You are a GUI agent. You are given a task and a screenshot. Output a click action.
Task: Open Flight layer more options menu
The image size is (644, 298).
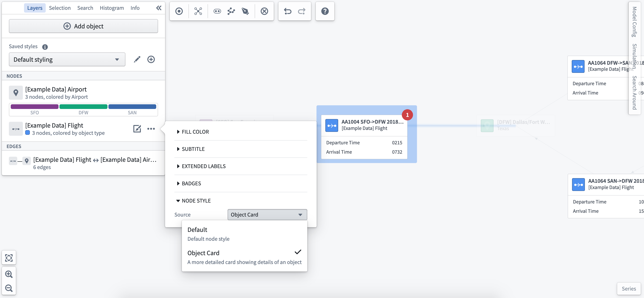[x=151, y=129]
